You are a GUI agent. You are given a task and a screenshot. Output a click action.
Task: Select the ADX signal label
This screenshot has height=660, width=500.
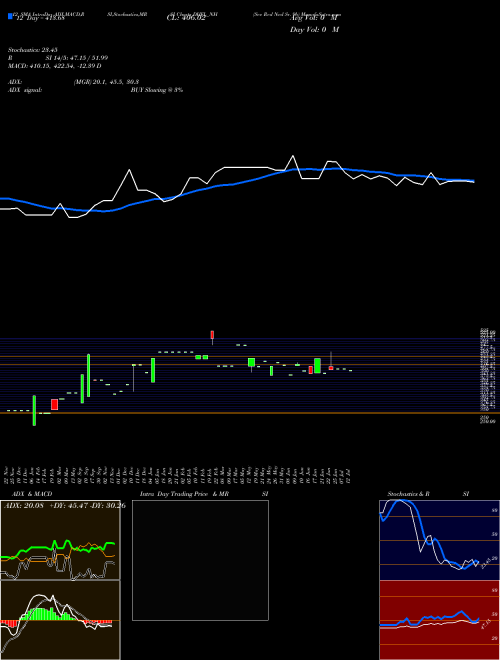click(x=25, y=90)
